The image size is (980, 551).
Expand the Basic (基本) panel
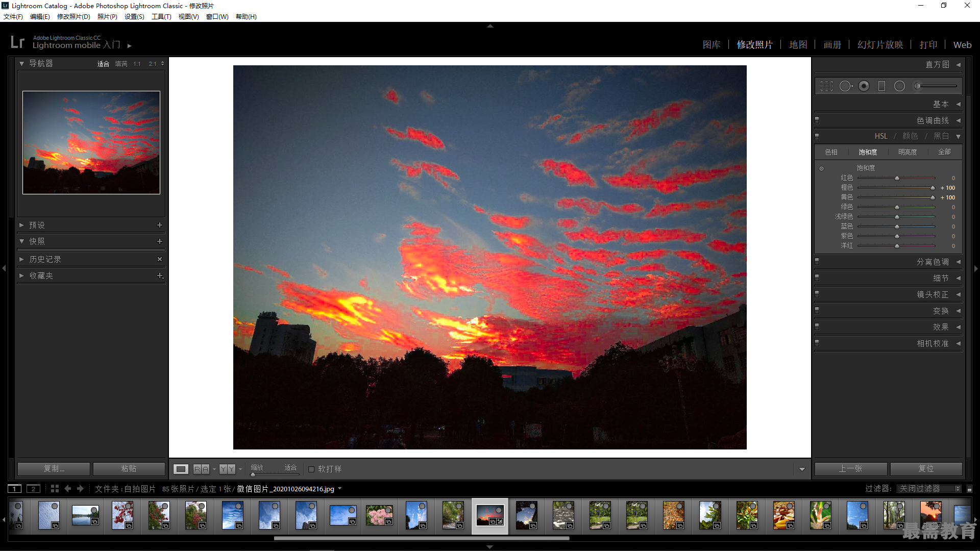click(958, 104)
